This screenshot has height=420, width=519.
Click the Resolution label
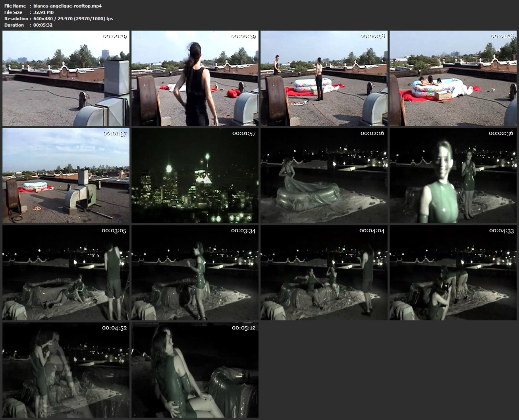click(16, 19)
